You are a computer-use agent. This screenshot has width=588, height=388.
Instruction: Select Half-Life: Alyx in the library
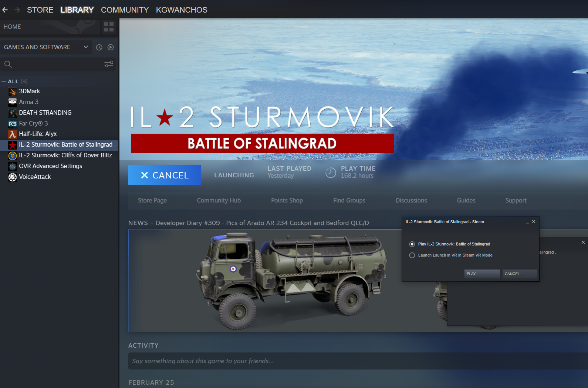(x=38, y=134)
